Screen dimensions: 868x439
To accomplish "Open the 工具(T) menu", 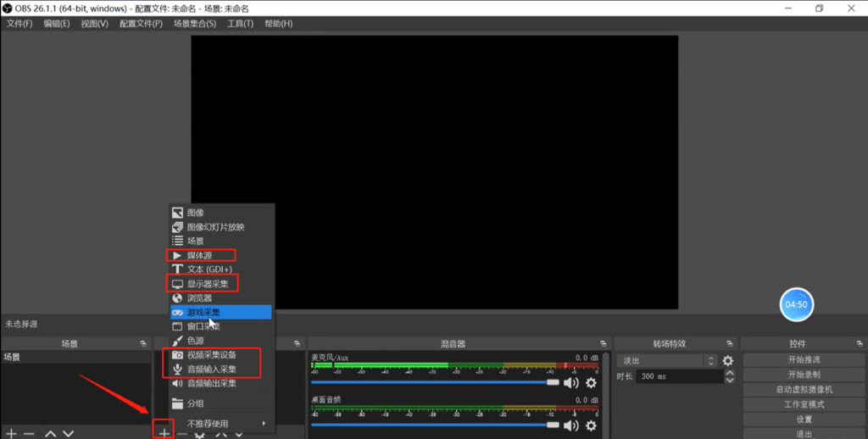I will 240,24.
